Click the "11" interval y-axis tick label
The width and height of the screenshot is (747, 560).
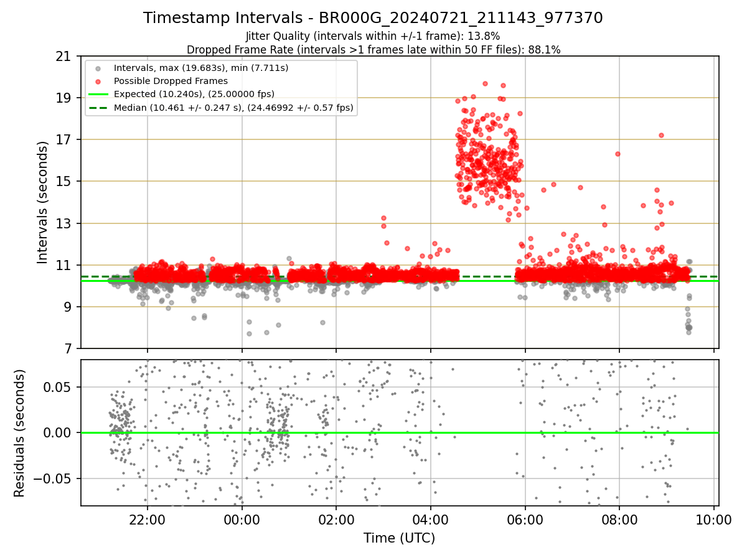point(63,265)
